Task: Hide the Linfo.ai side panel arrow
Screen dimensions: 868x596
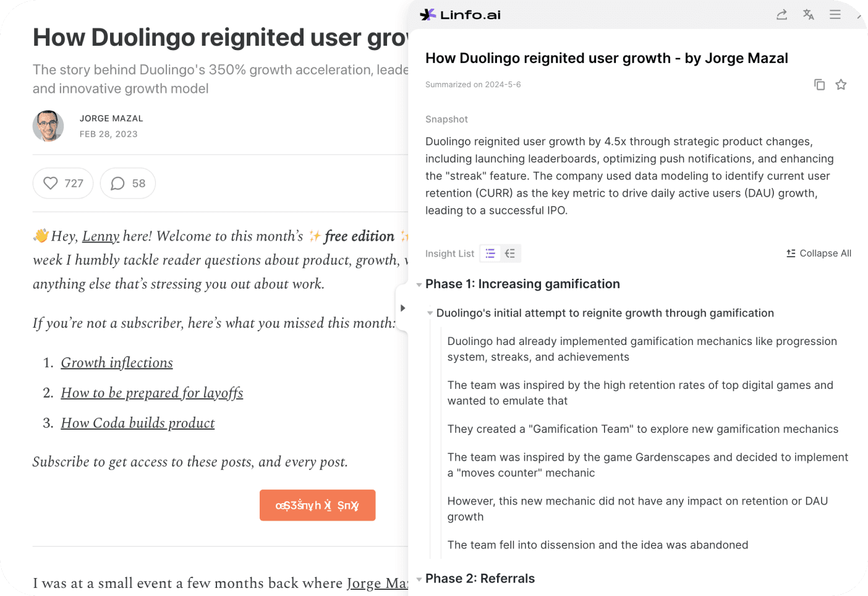Action: [x=402, y=308]
